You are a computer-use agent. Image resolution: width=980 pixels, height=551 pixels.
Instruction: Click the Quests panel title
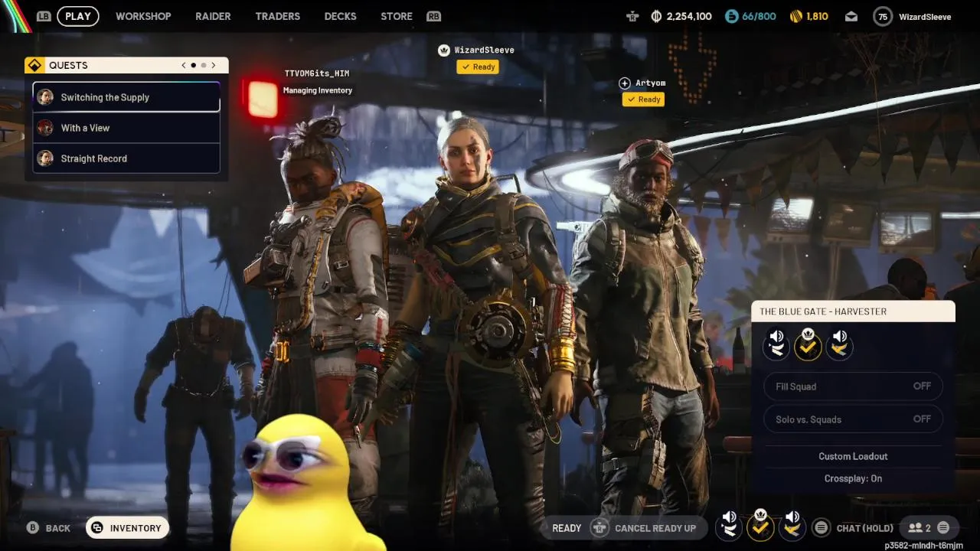[x=68, y=65]
